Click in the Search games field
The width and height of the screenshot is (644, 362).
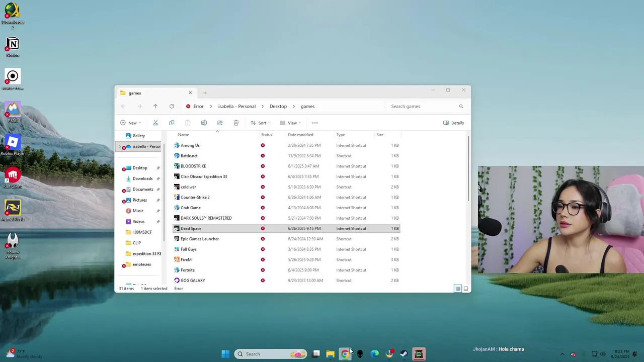[427, 106]
